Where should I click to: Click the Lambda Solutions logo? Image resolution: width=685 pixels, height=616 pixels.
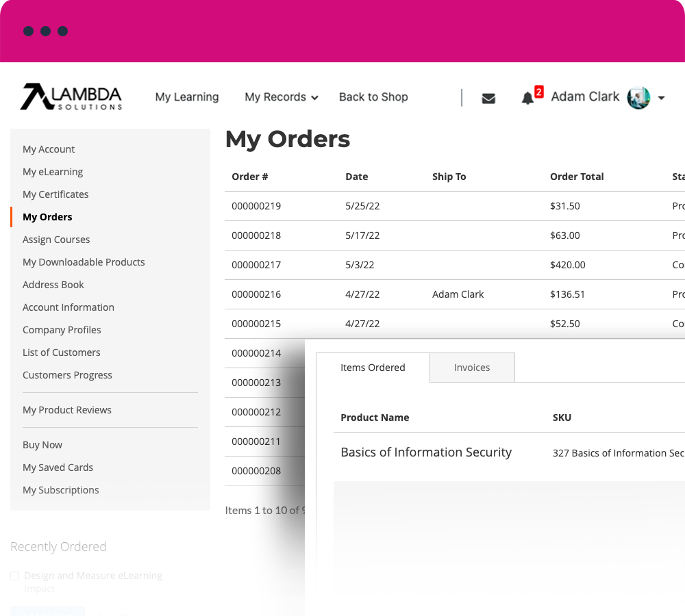coord(71,97)
